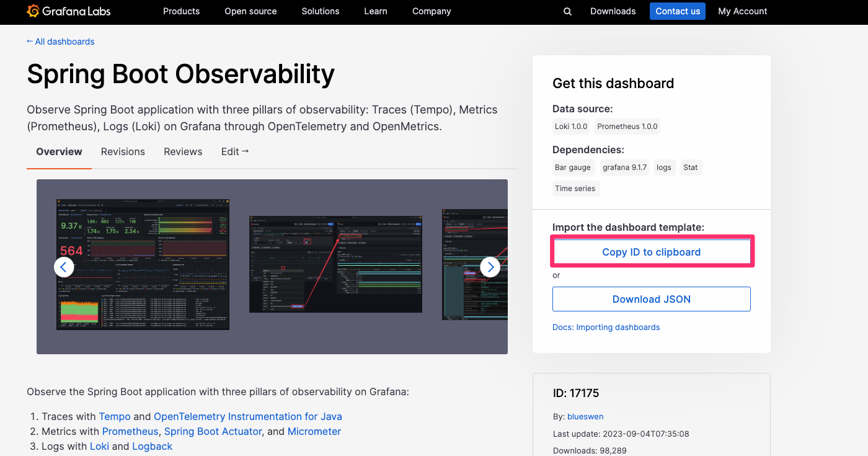
Task: Open the Solutions menu
Action: [321, 11]
